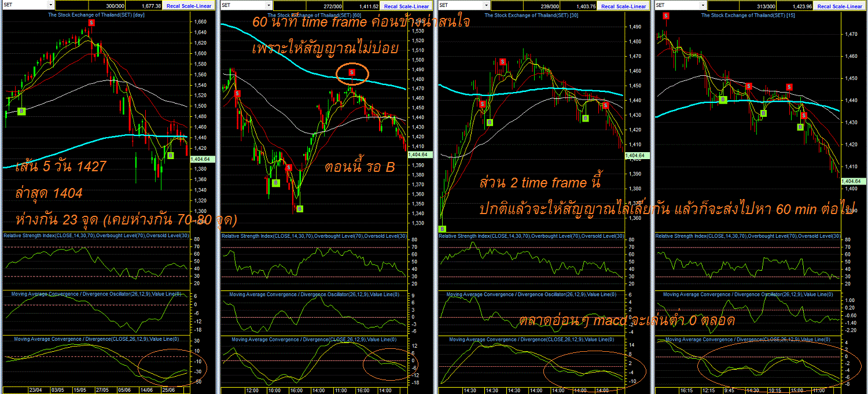Screen dimensions: 868x394
Task: Click the orange-circled S sell marker on the 60-minute chart
Action: [x=352, y=72]
